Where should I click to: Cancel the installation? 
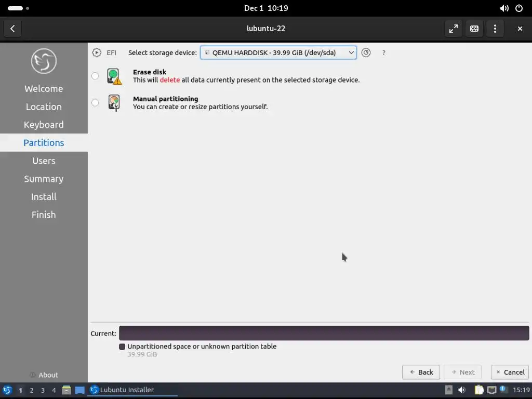pyautogui.click(x=510, y=372)
